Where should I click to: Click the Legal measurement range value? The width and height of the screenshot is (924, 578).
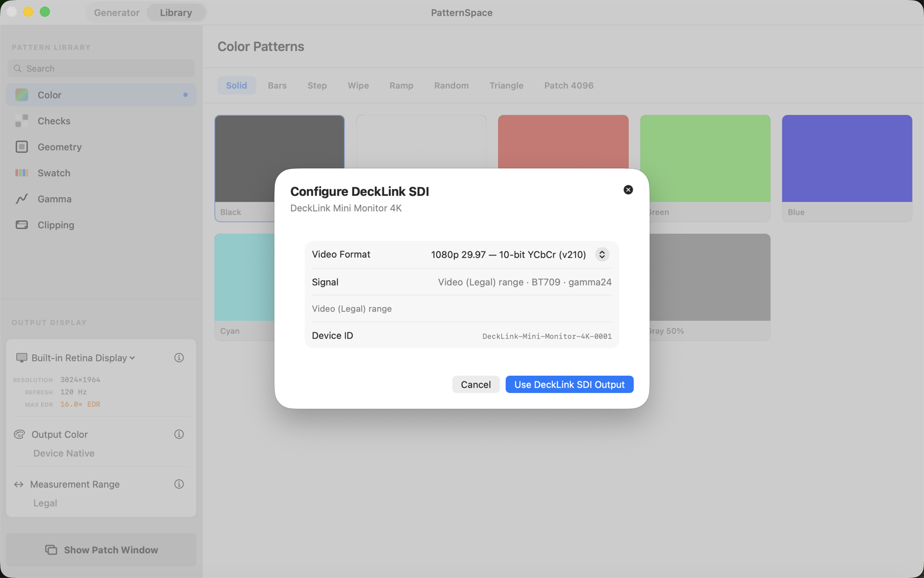click(x=45, y=503)
